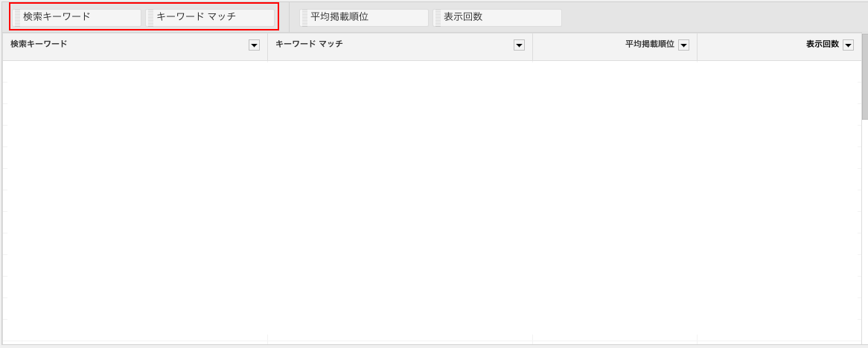Open dropdown arrow of 平均掲載順位 column
Screen dimensions: 868x348
click(683, 45)
